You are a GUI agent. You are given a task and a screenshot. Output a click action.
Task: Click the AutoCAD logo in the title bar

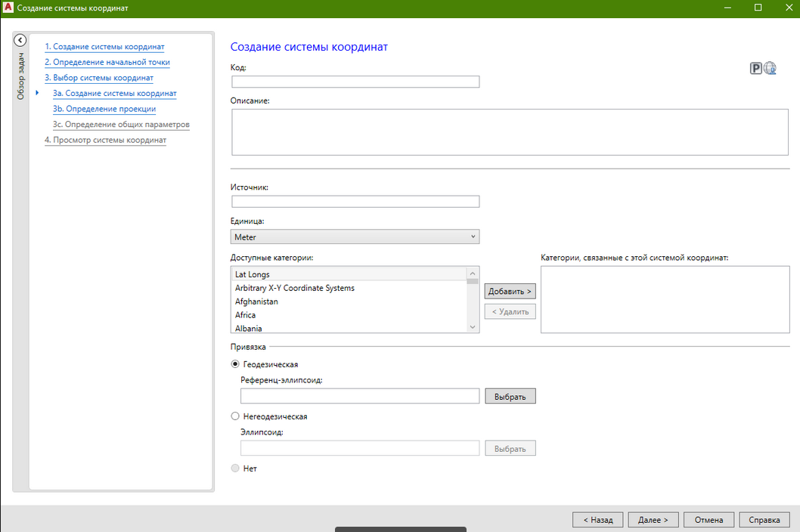click(8, 8)
